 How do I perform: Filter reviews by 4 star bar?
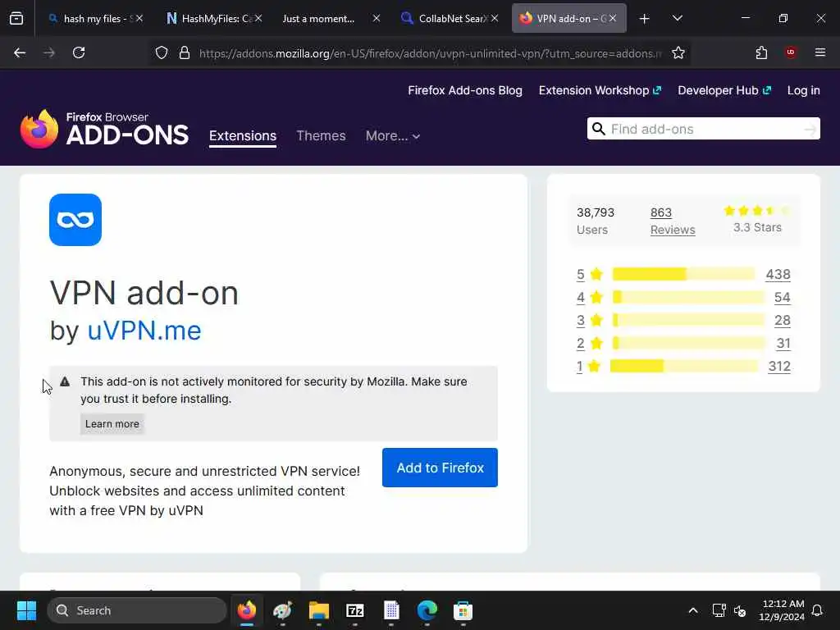pos(688,297)
